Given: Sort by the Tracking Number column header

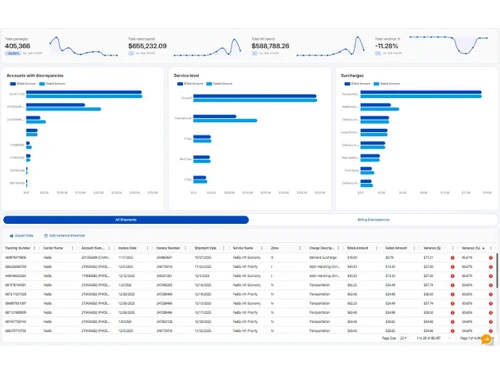Looking at the screenshot, I should point(18,248).
